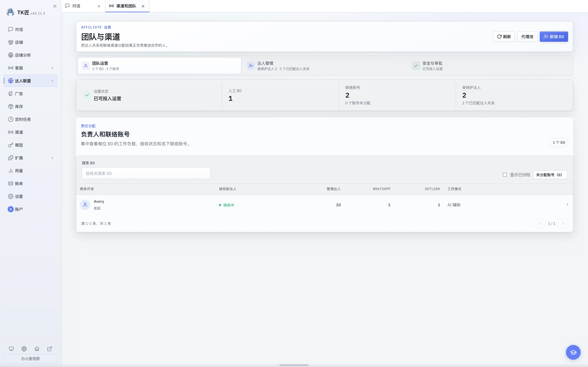Image resolution: width=588 pixels, height=367 pixels.
Task: Click the 新增 BD button
Action: tap(554, 37)
